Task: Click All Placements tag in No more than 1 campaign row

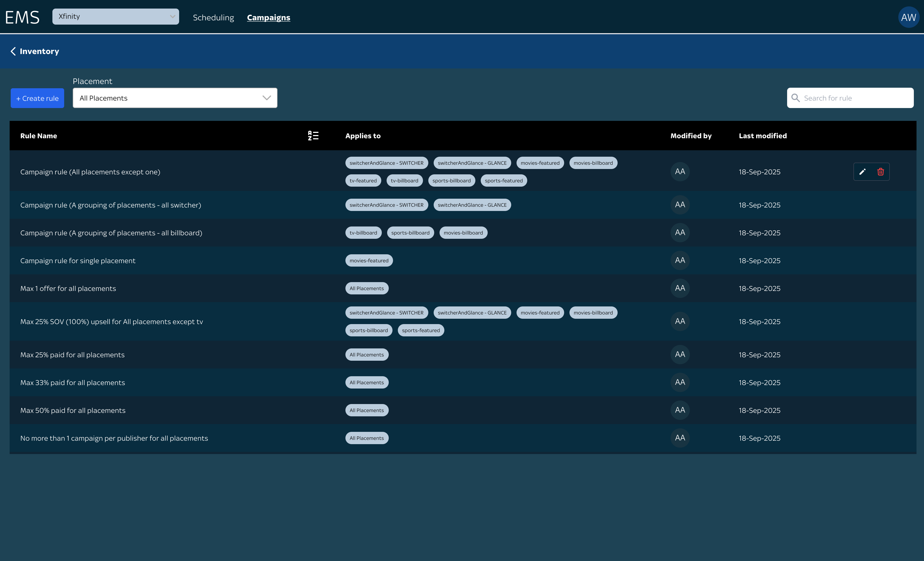Action: [367, 438]
